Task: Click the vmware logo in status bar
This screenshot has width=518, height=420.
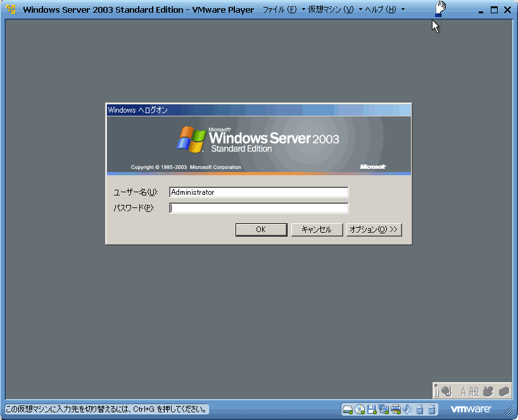Action: pos(471,409)
